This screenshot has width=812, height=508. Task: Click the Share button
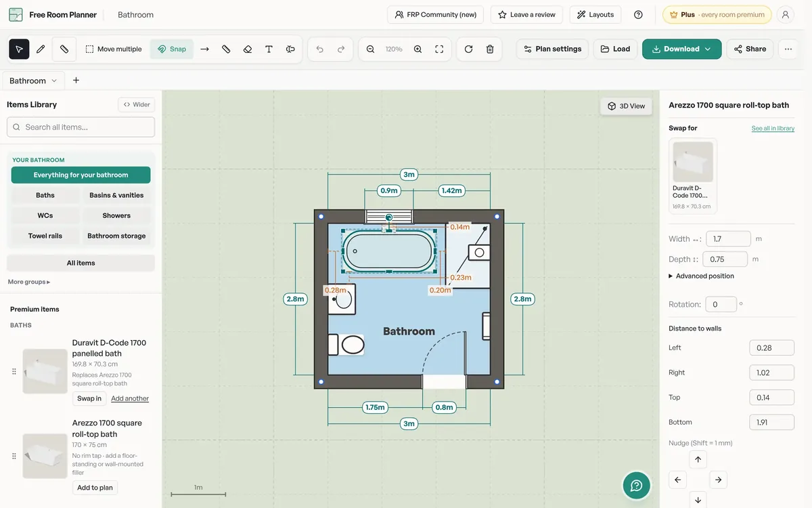750,49
